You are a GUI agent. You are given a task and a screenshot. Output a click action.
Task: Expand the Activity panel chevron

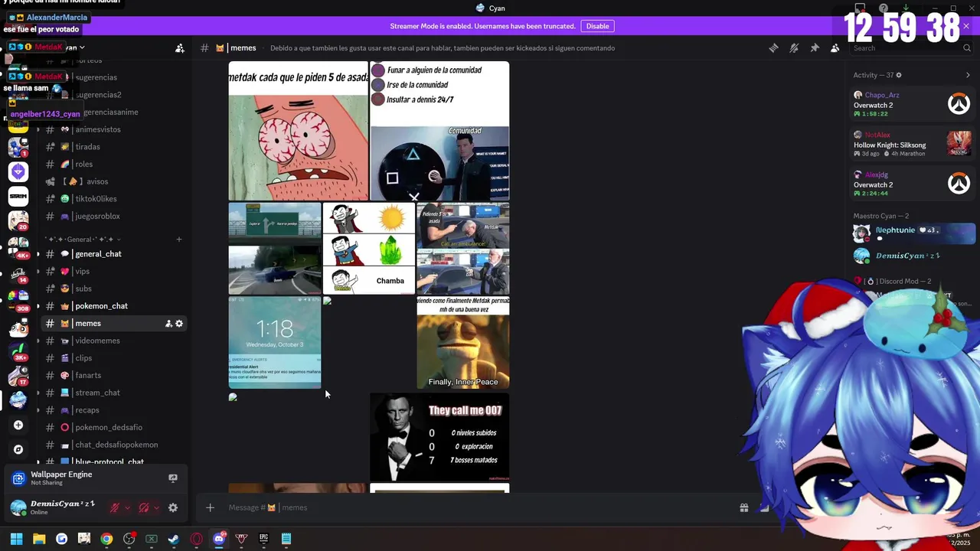coord(968,75)
